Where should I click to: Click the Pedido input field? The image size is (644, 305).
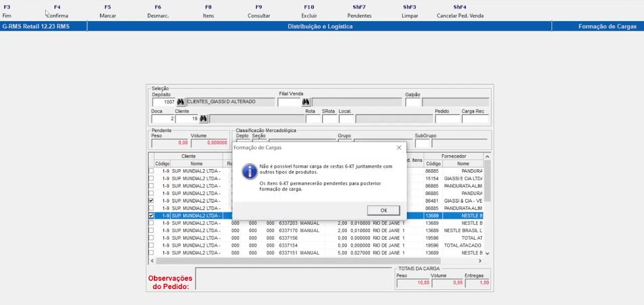coord(447,119)
